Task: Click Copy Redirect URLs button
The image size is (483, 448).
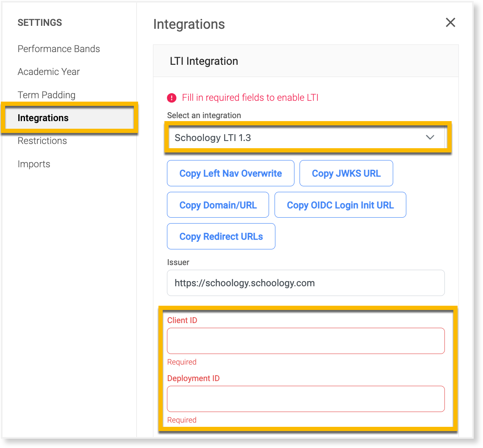Action: click(221, 236)
